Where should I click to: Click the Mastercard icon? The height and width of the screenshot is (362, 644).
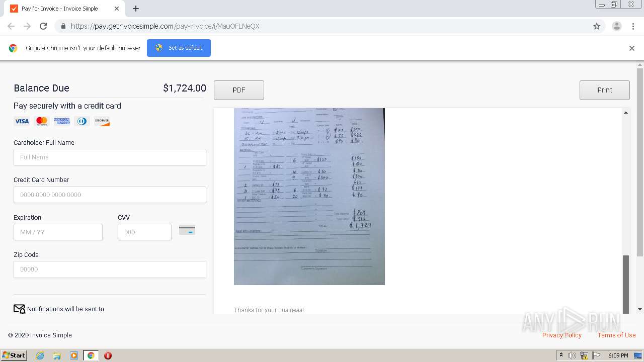coord(42,121)
